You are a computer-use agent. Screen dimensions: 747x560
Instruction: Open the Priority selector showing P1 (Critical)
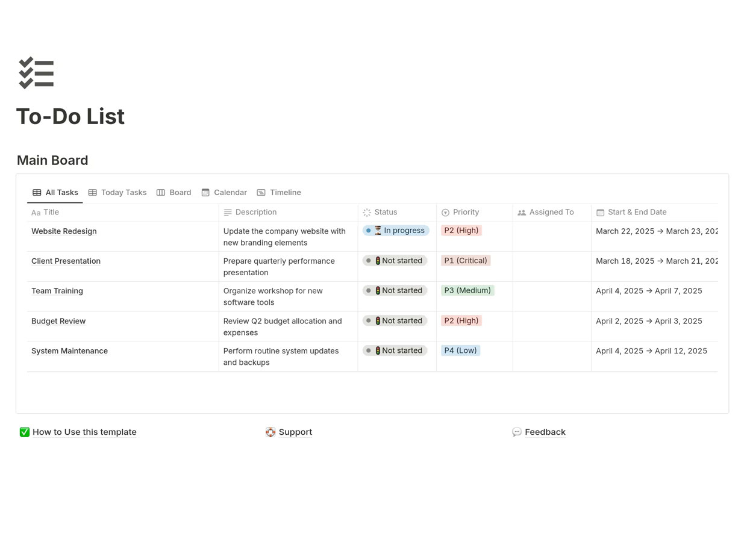point(465,260)
